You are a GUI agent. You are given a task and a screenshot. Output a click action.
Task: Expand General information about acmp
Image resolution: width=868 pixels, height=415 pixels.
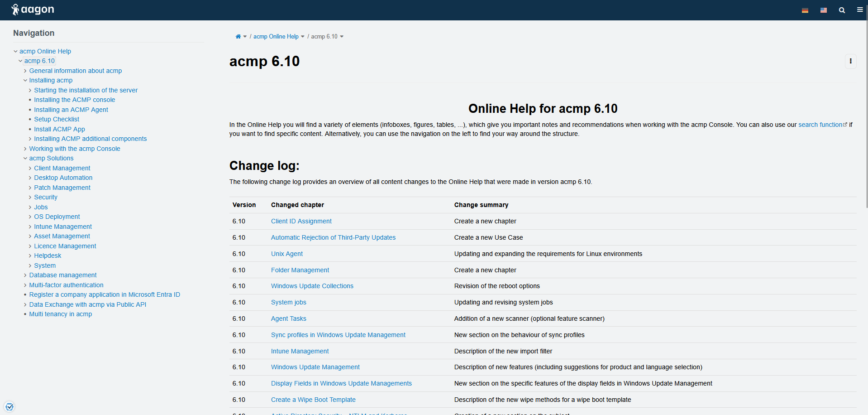pos(25,71)
